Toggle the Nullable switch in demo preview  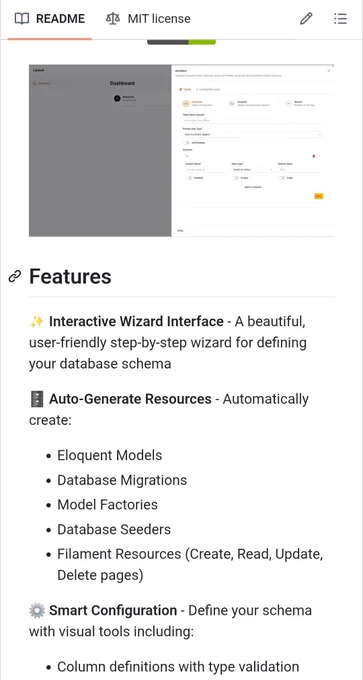[x=189, y=178]
